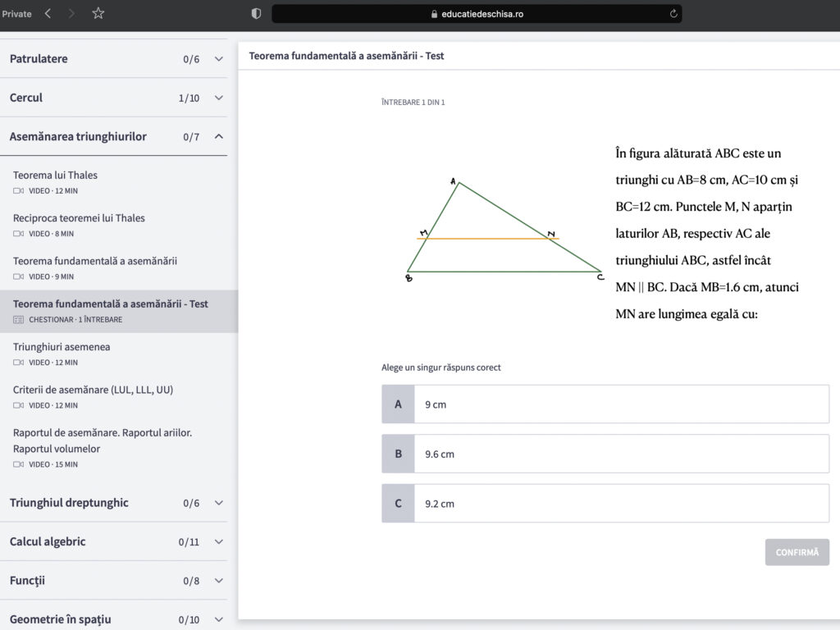Image resolution: width=840 pixels, height=630 pixels.
Task: Click the browser forward arrow
Action: pos(71,13)
